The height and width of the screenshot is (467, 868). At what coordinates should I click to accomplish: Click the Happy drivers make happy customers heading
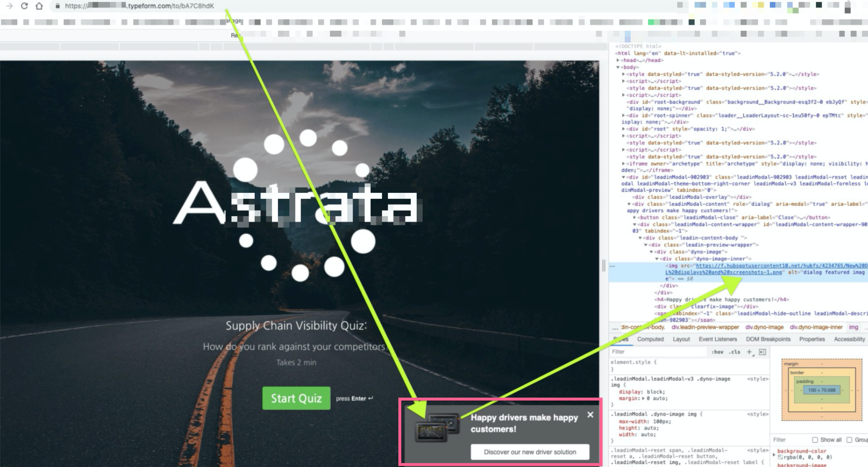524,423
